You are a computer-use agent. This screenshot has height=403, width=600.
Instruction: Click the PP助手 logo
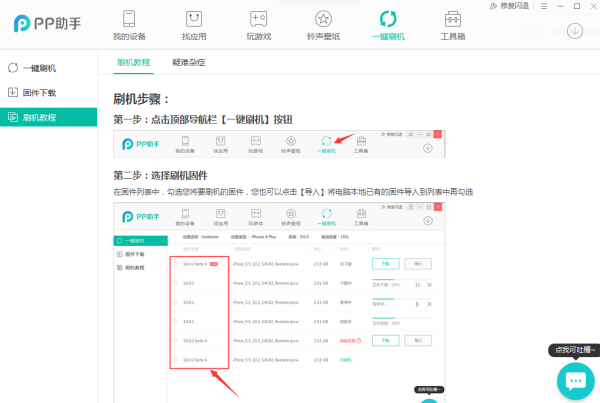[x=47, y=23]
